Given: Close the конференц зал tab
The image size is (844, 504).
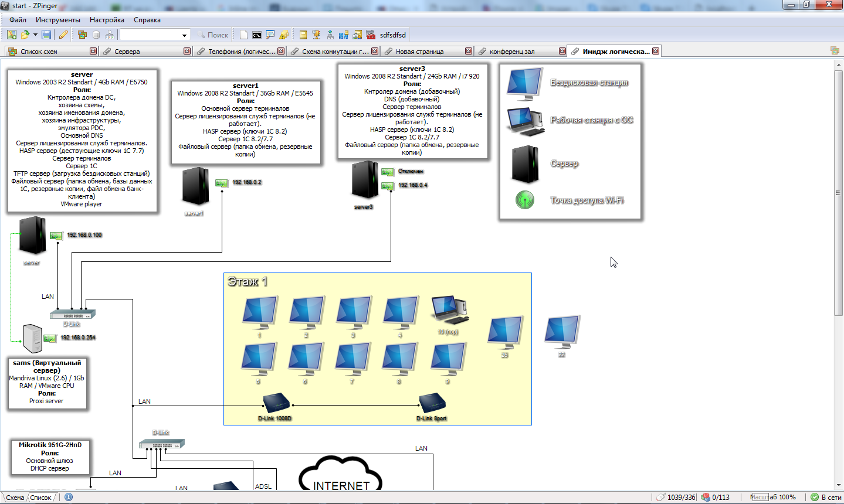Looking at the screenshot, I should tap(562, 51).
